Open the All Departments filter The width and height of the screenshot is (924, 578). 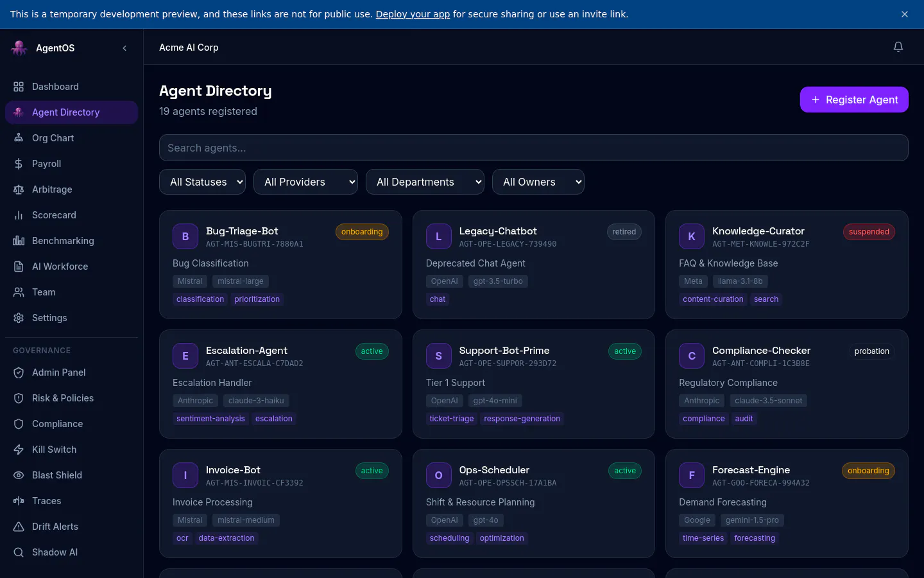click(x=425, y=182)
